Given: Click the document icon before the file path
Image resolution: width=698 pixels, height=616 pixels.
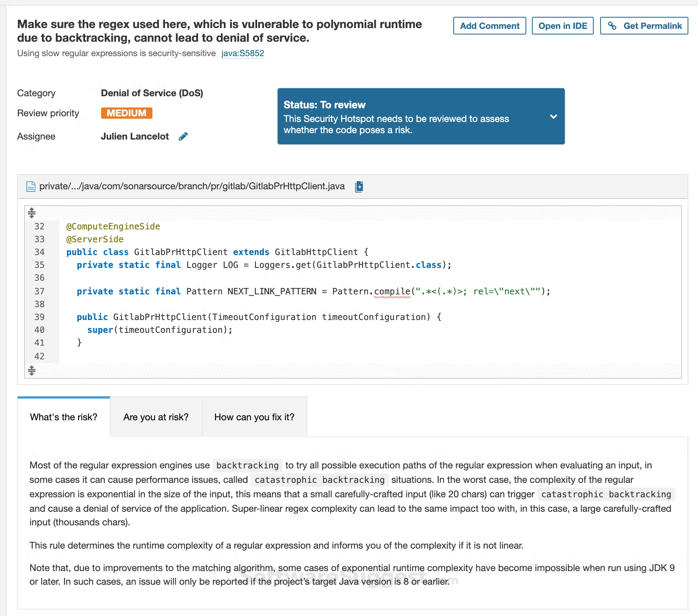Looking at the screenshot, I should 30,186.
